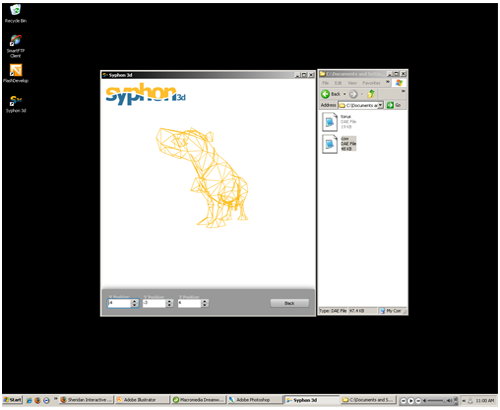Viewport: 500px width, 410px height.
Task: Click the media player play button in taskbar
Action: tap(411, 401)
